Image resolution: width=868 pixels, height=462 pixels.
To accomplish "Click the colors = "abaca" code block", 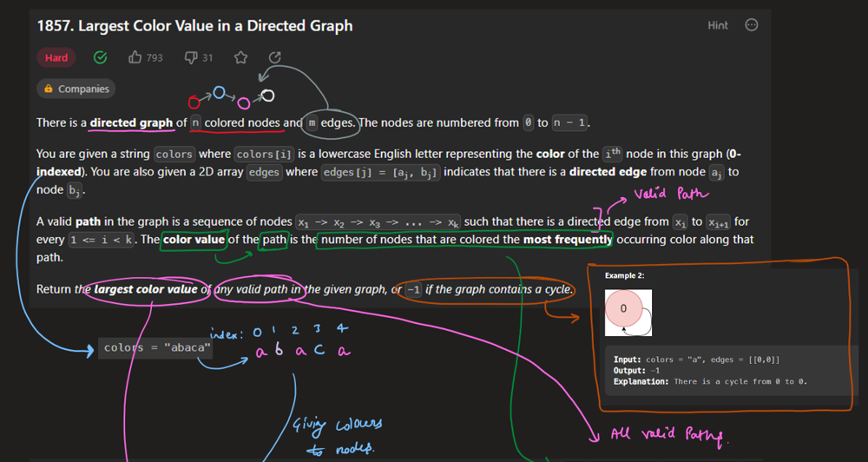I will click(157, 347).
